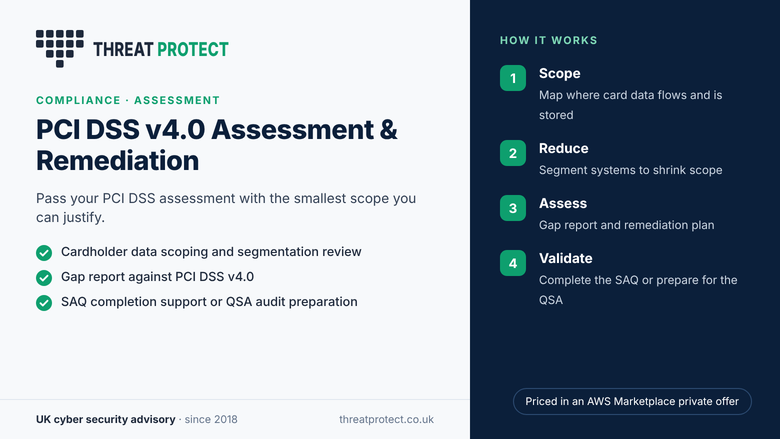The image size is (780, 439).
Task: Select the step 3 Assess number badge
Action: (513, 208)
